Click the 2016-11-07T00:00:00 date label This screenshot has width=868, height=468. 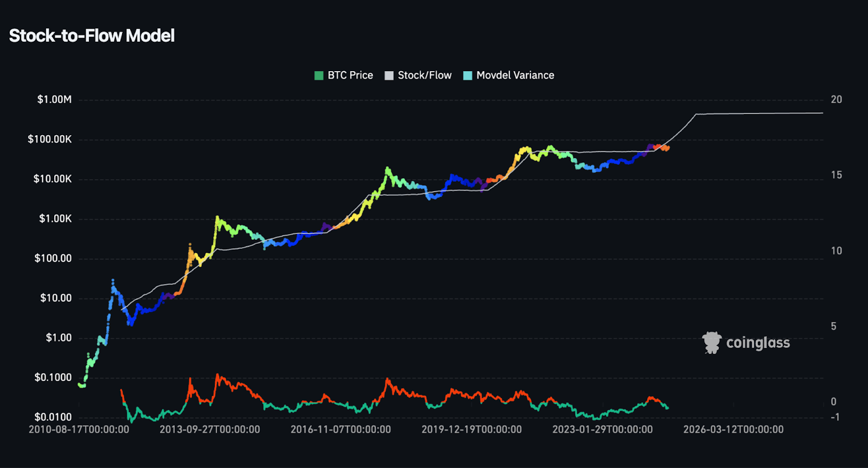tap(341, 429)
